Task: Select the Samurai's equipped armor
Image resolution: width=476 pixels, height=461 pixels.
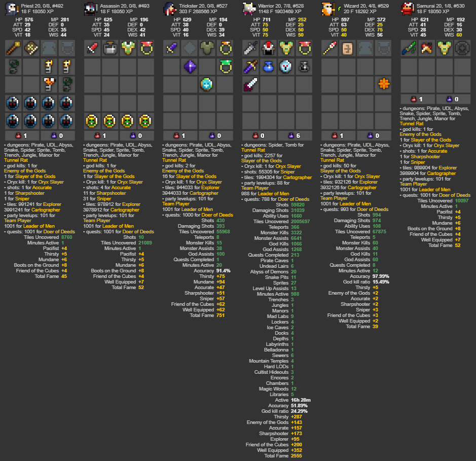Action: pyautogui.click(x=444, y=48)
